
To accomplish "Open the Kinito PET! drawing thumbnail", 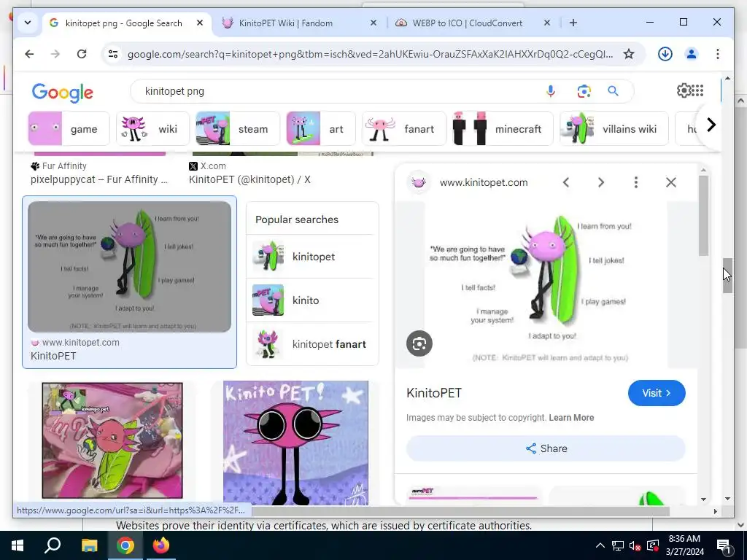I will (x=295, y=443).
